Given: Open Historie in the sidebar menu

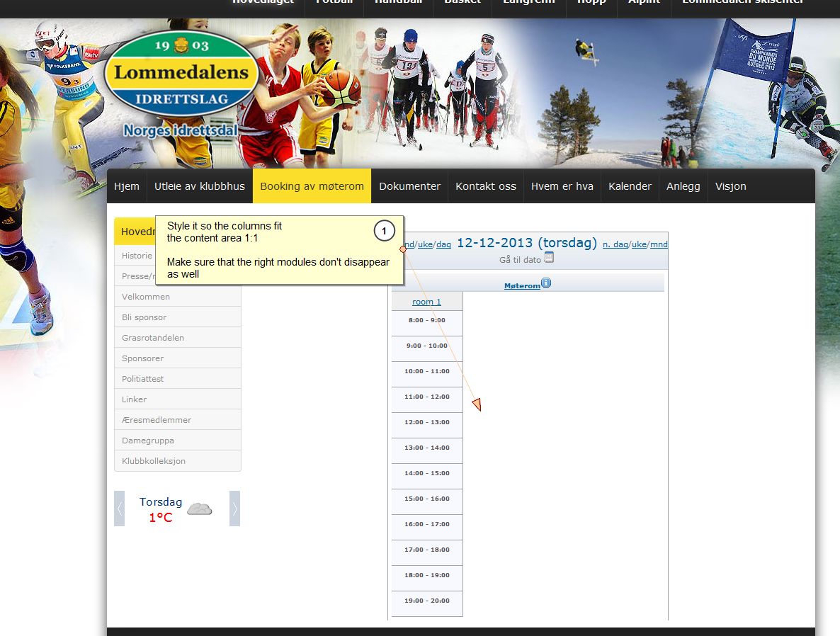Looking at the screenshot, I should 136,256.
